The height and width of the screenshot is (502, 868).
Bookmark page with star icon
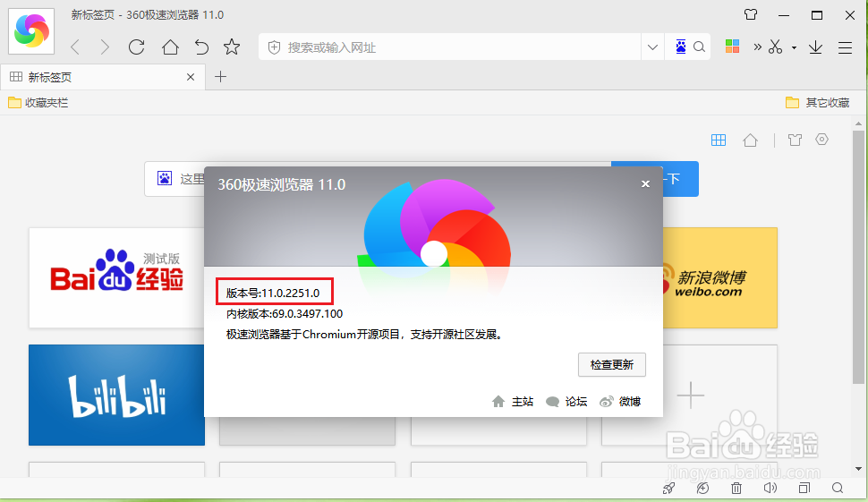[232, 47]
